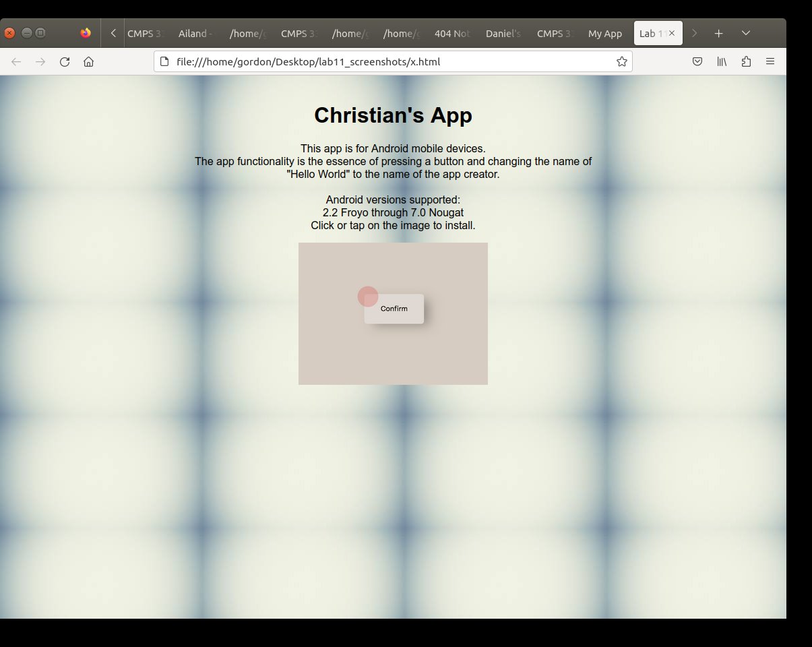Go to the Firefox home page
Screen dimensions: 812x647
[x=88, y=62]
